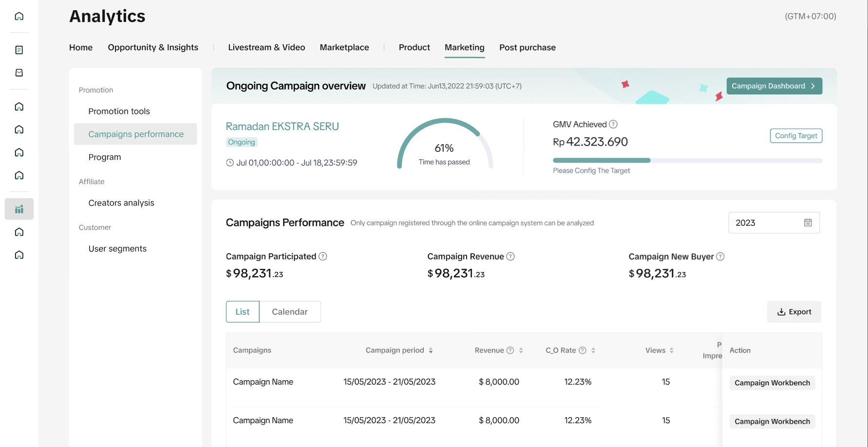Open the 2023 year picker
This screenshot has height=447, width=868.
774,223
